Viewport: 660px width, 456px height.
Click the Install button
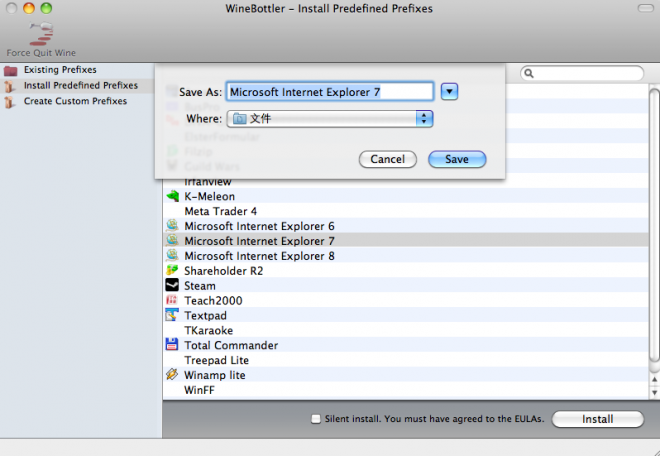(x=597, y=419)
